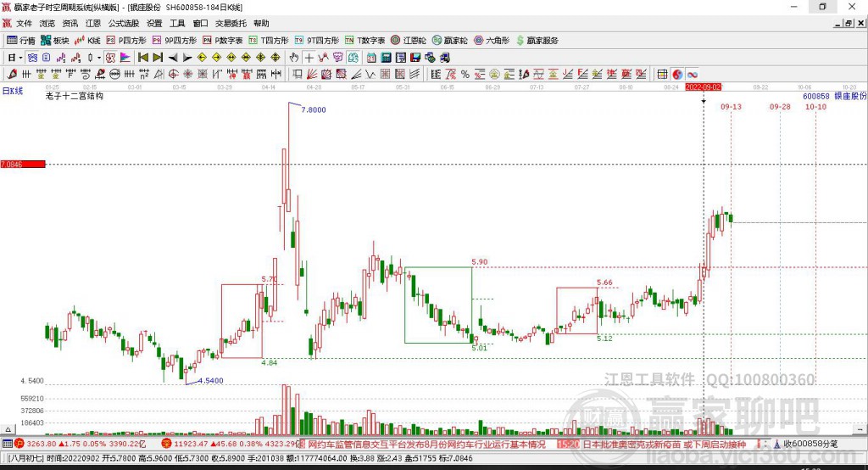This screenshot has height=470, width=868.
Task: Open the 江恩轮 Gann wheel
Action: point(409,41)
